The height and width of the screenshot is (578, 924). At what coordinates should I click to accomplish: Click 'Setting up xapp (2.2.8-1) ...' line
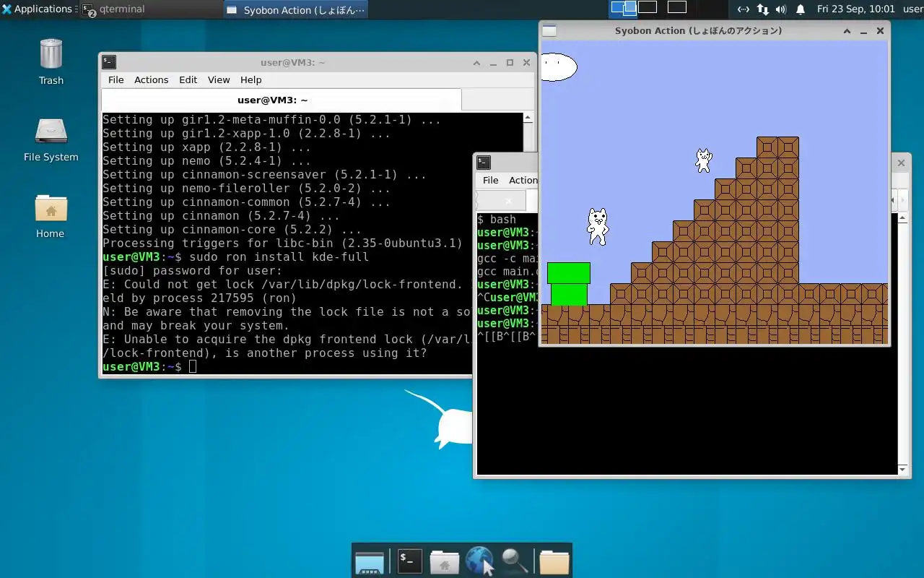tap(206, 147)
